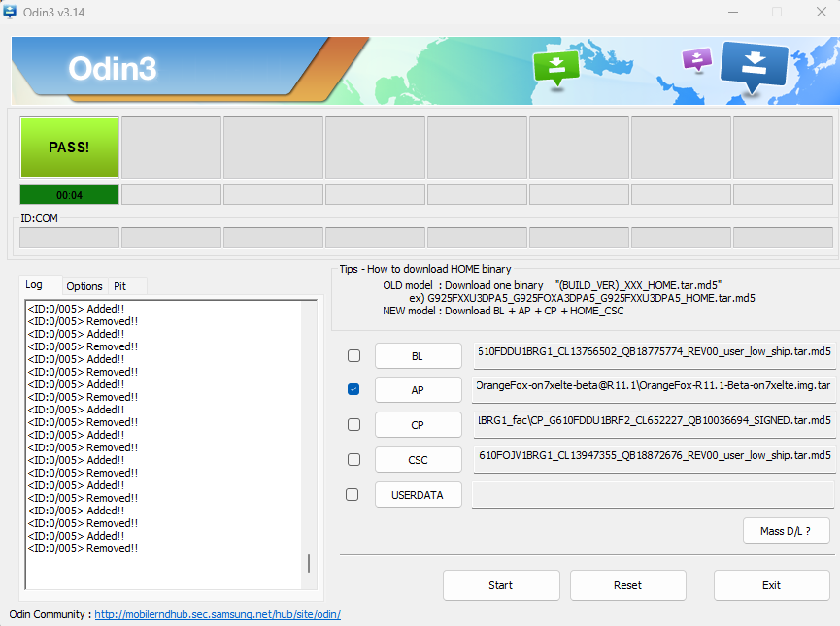This screenshot has height=626, width=840.
Task: Click the log panel scrollbar thumb
Action: click(309, 563)
